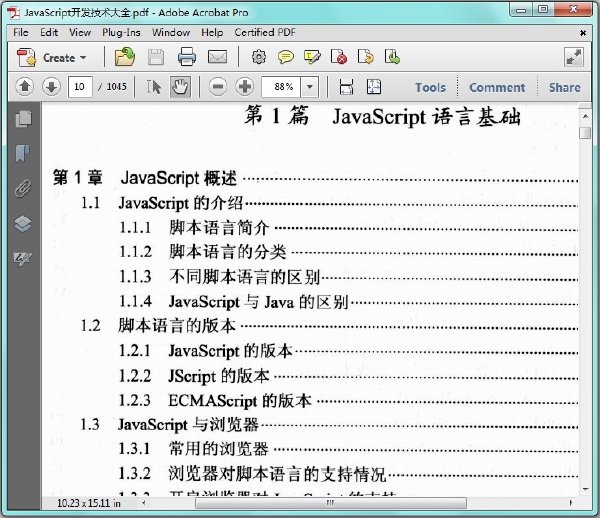Screen dimensions: 600x518
Task: Click TOC entry 1.1.1 脚本语言简介
Action: tap(194, 228)
